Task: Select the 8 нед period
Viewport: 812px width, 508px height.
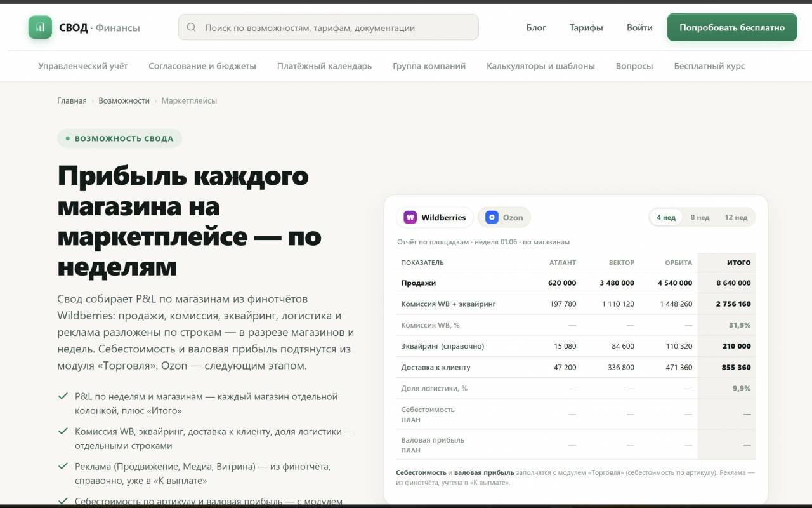Action: [700, 217]
